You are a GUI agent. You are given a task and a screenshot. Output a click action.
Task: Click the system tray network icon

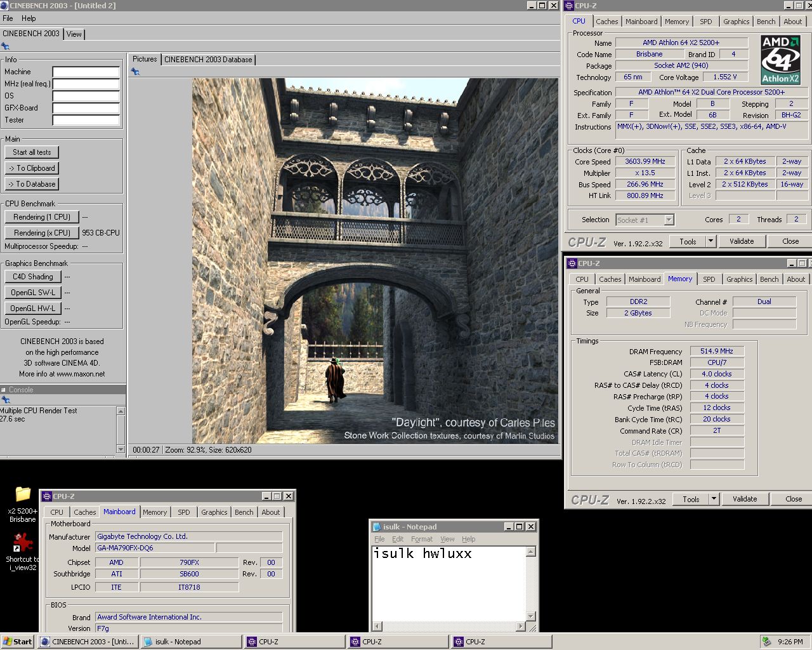[767, 642]
